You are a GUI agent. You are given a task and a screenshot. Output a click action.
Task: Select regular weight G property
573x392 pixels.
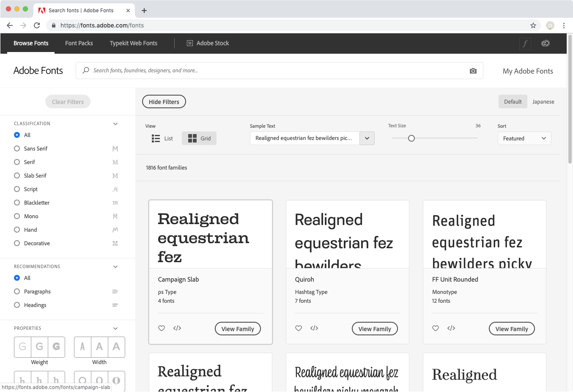click(x=39, y=347)
